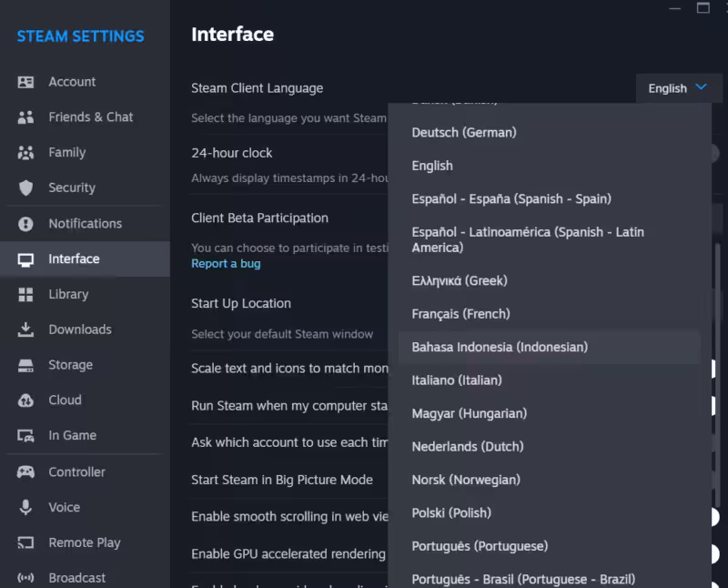This screenshot has width=728, height=588.
Task: Select Nederlands (Dutch) language
Action: pos(550,447)
